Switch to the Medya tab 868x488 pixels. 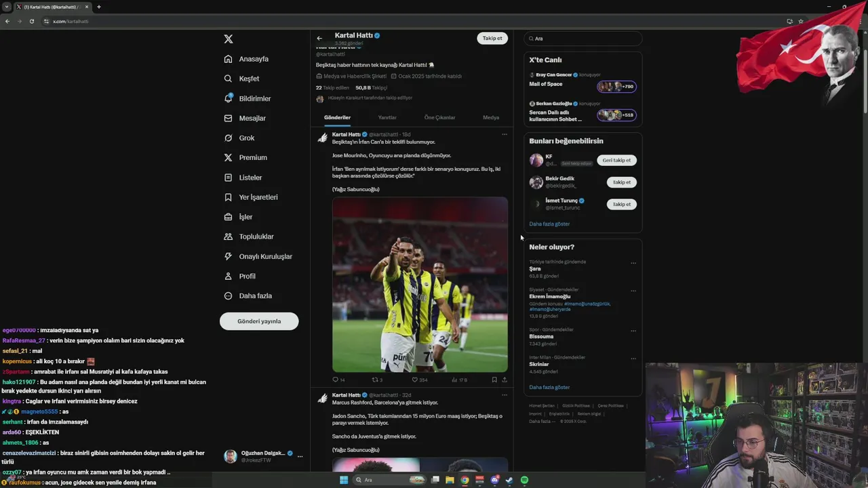491,117
